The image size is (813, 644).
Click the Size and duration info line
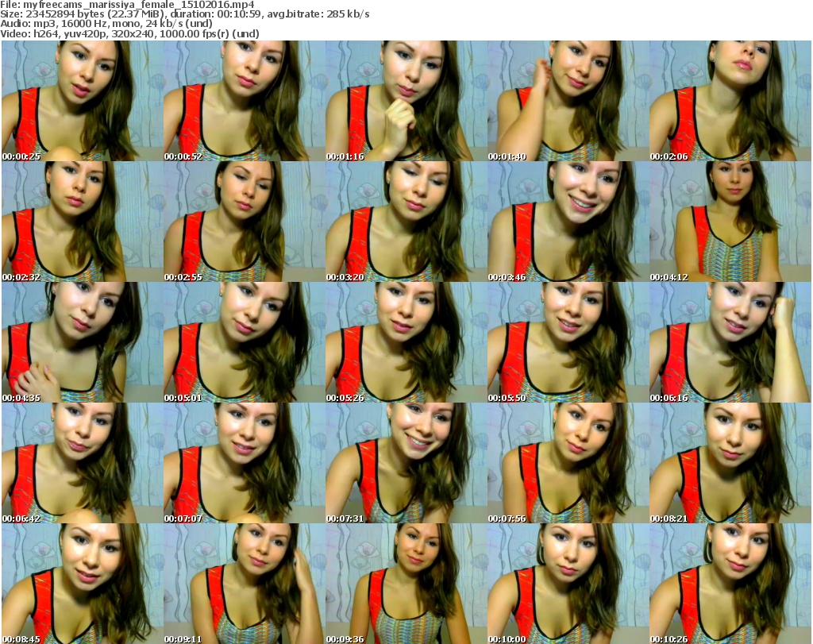click(x=184, y=14)
